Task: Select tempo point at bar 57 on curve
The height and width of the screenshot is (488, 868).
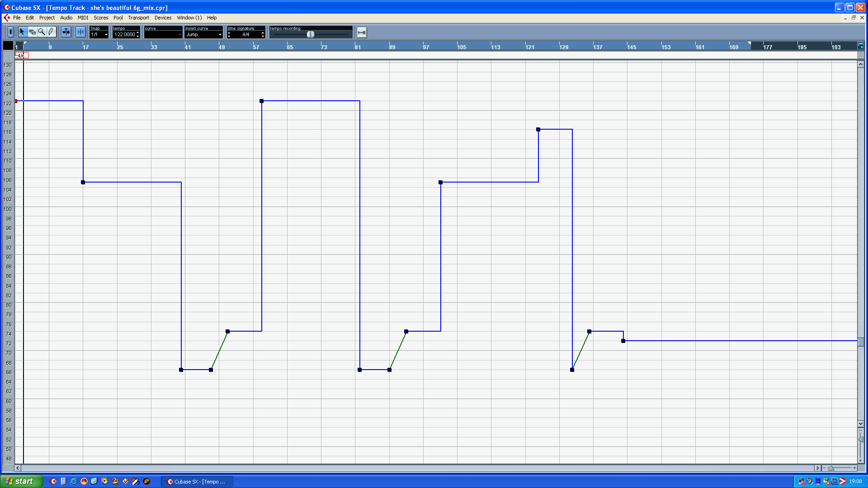Action: (x=261, y=101)
